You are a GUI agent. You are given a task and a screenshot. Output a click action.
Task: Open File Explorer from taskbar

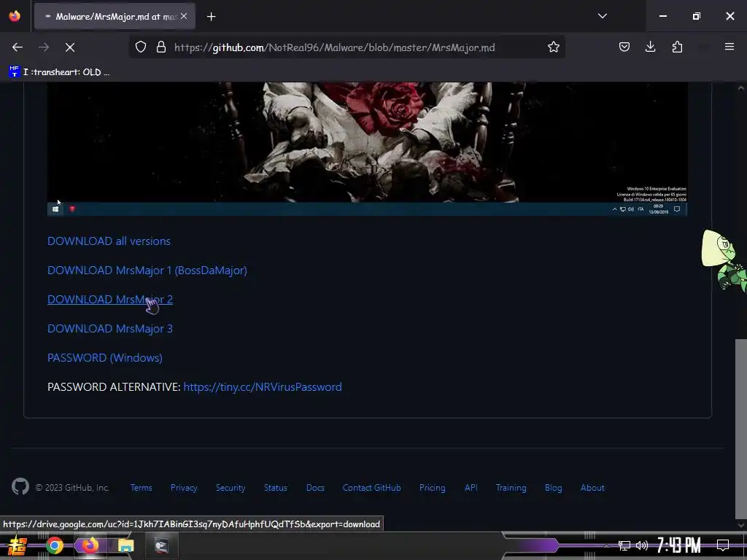click(126, 545)
